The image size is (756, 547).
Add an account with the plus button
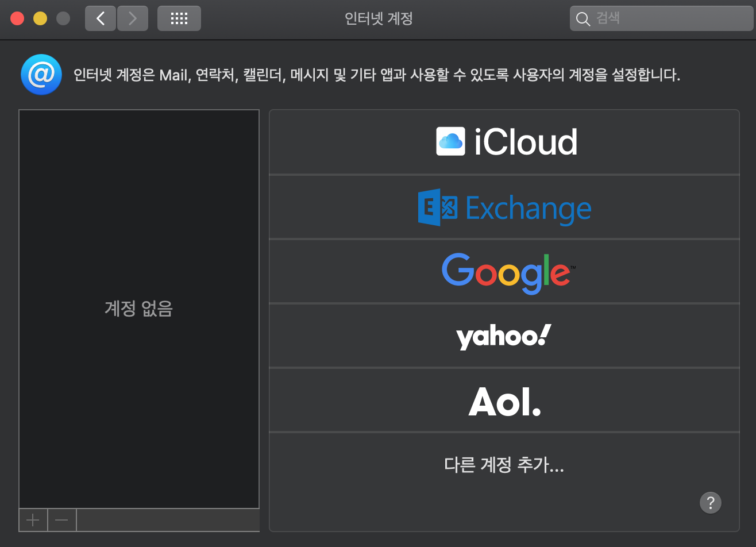point(33,520)
